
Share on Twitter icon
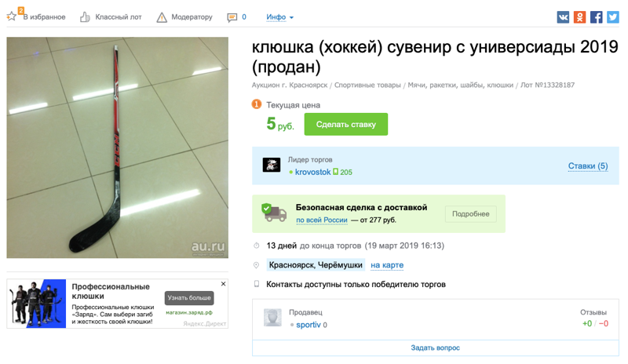(612, 17)
